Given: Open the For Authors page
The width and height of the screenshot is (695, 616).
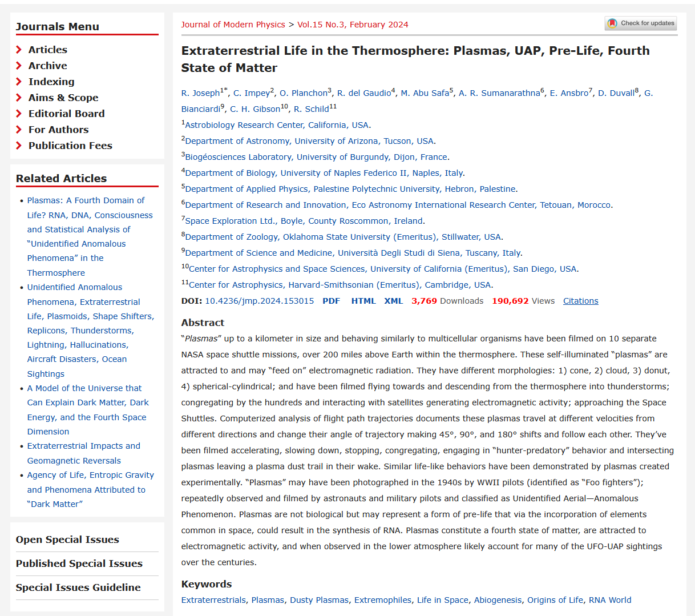Looking at the screenshot, I should click(59, 130).
